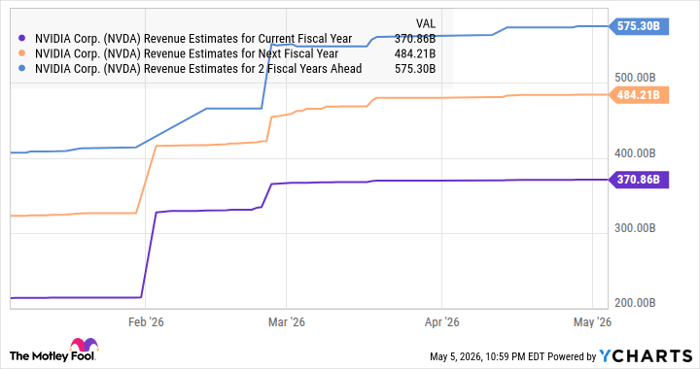Click the Apr '26 axis label

[442, 322]
